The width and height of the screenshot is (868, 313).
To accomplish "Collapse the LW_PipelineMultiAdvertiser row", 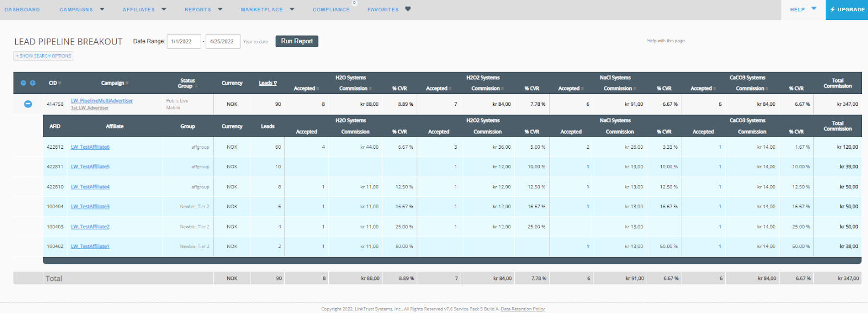I will [28, 104].
